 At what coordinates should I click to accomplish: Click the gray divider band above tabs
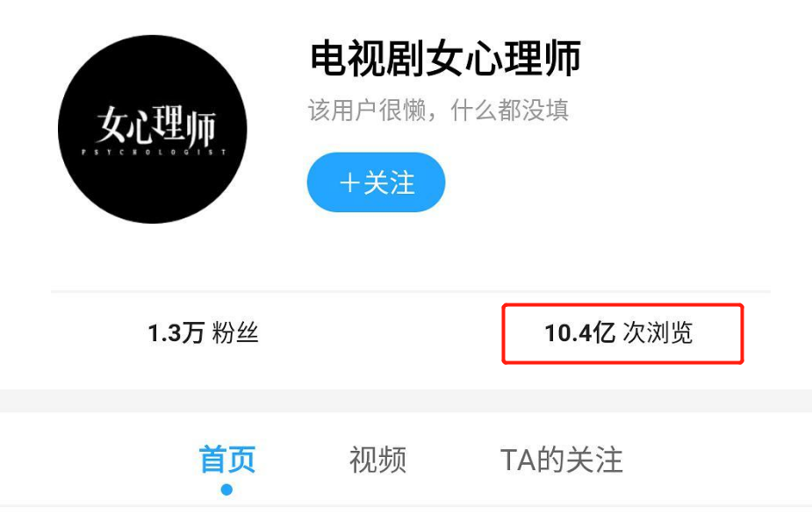(x=406, y=401)
